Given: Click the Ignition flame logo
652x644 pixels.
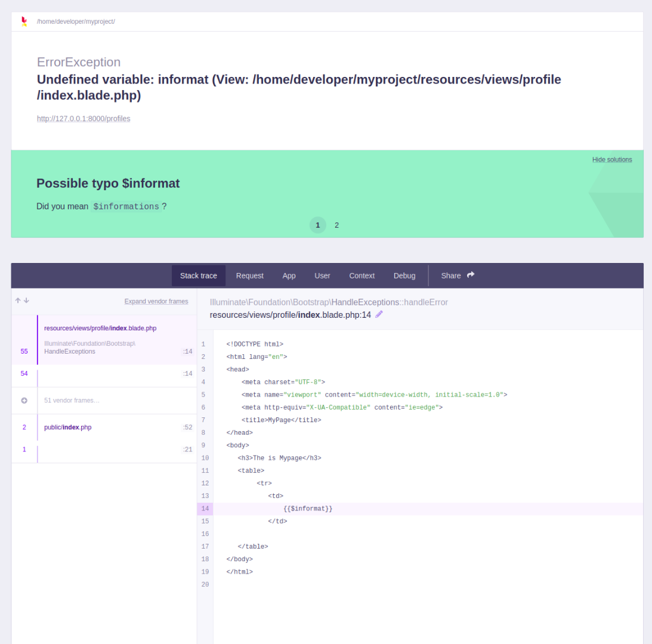Looking at the screenshot, I should point(24,21).
